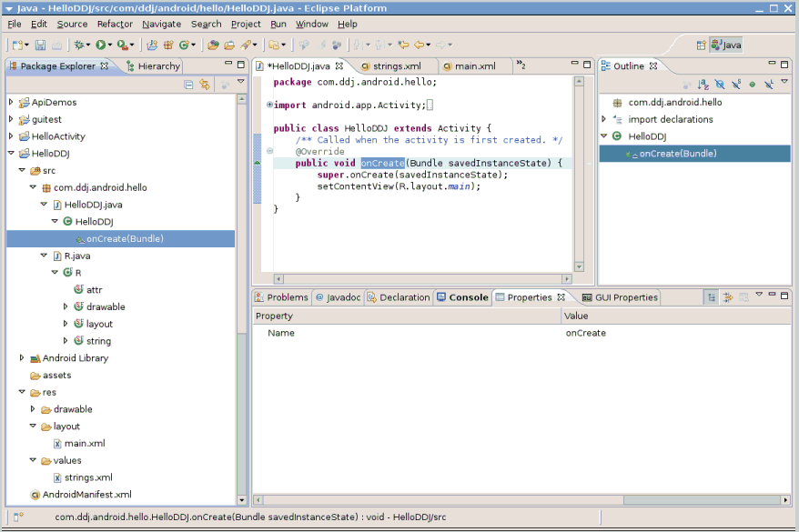Click the Open Perspective icon beside Java

point(701,45)
